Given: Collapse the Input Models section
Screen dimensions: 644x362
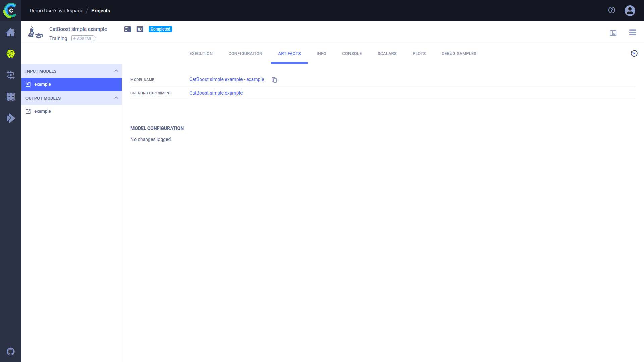Looking at the screenshot, I should (116, 71).
